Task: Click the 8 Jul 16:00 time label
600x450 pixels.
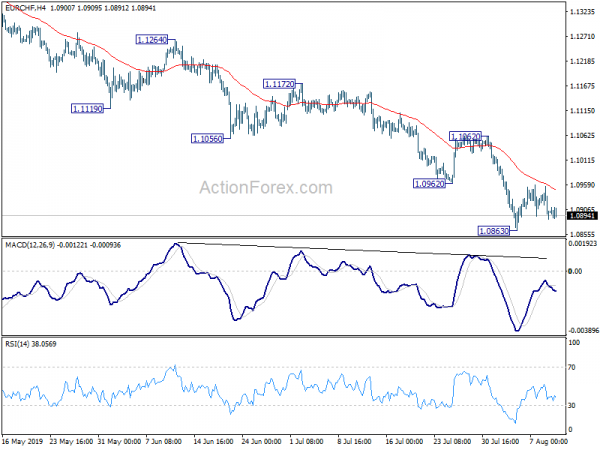Action: (354, 441)
